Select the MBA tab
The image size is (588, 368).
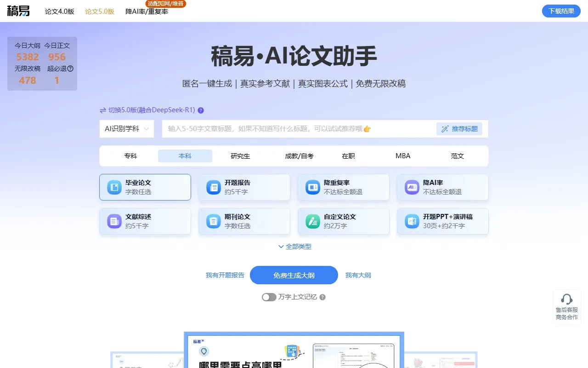point(402,155)
